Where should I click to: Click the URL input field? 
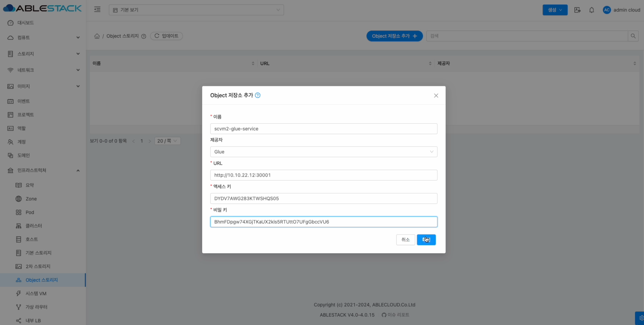(x=324, y=175)
